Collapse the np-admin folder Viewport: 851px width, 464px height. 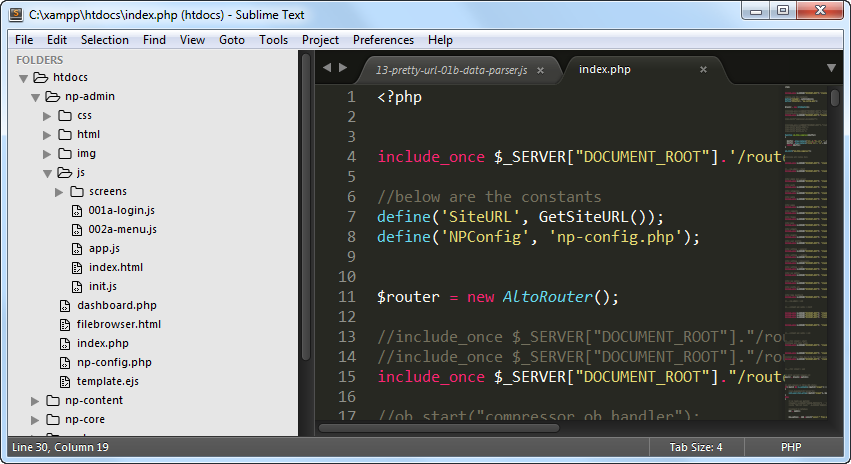tap(35, 97)
